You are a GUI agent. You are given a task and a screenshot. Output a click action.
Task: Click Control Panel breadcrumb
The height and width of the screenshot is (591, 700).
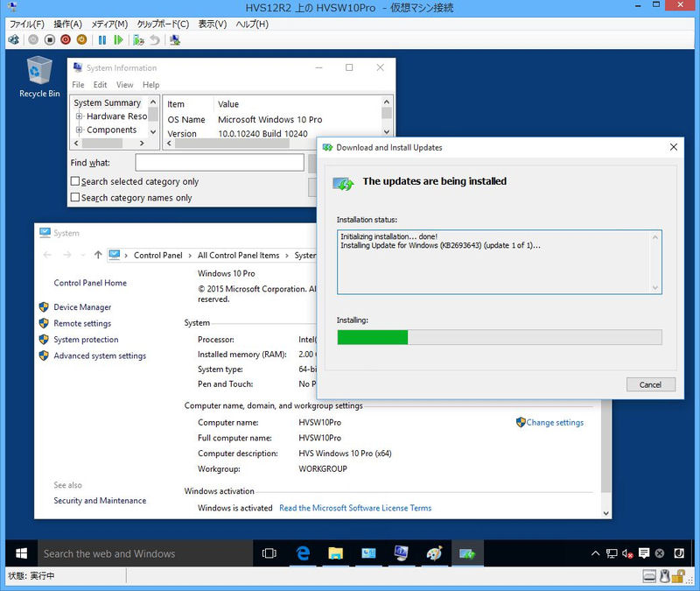pyautogui.click(x=158, y=256)
